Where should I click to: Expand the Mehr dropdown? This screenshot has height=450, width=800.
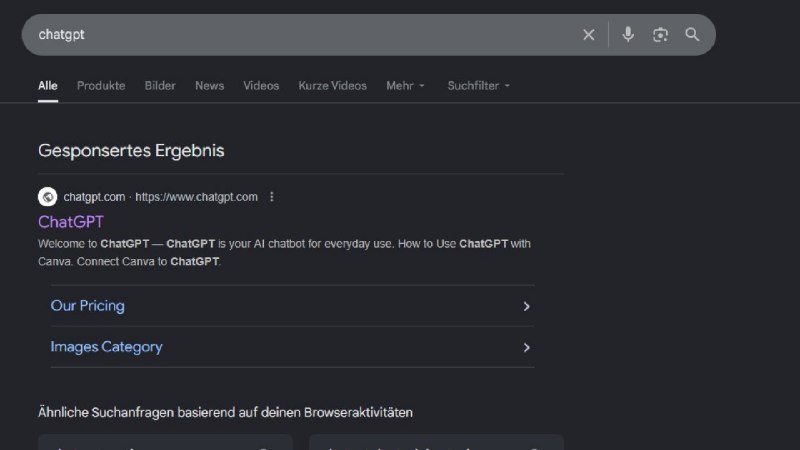[x=405, y=86]
